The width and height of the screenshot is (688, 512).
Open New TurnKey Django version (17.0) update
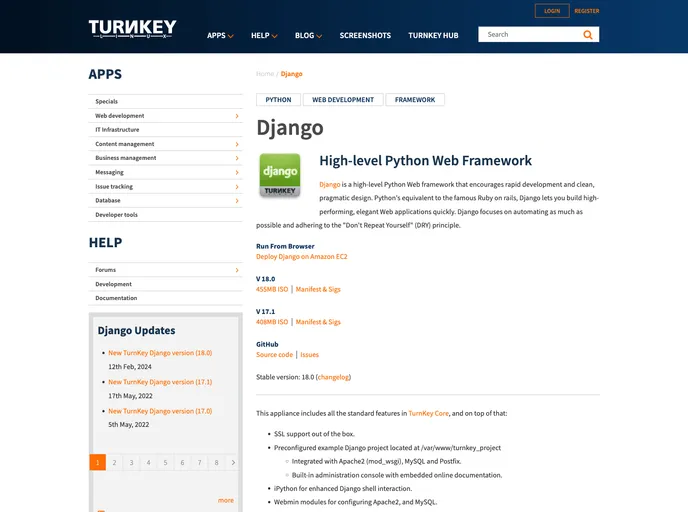pyautogui.click(x=160, y=411)
